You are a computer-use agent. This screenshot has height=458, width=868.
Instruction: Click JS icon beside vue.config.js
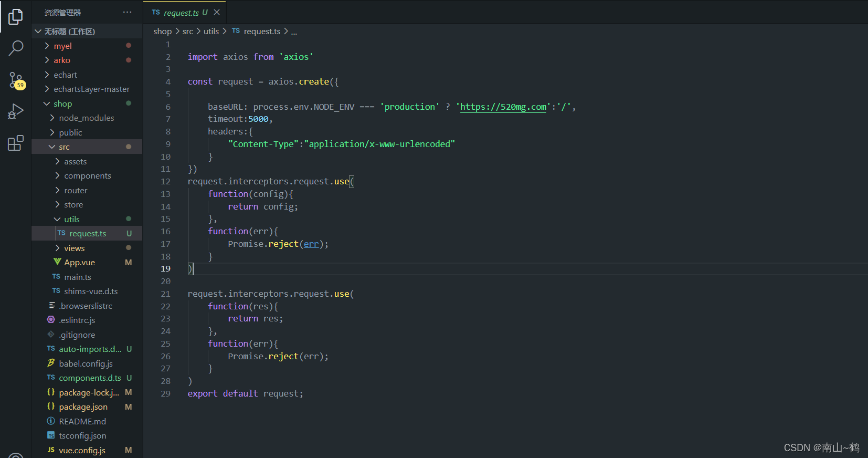(x=51, y=450)
